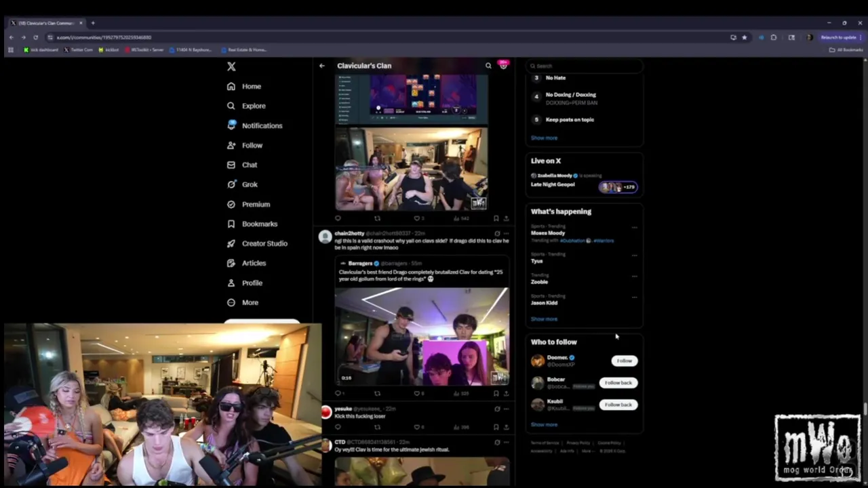Open options for Tyus trend
The width and height of the screenshot is (868, 488).
click(634, 256)
